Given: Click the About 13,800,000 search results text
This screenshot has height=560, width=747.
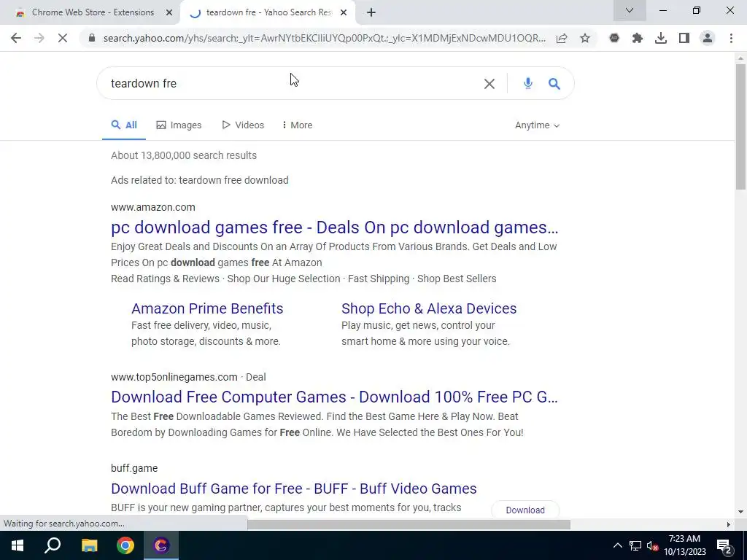Looking at the screenshot, I should point(183,155).
